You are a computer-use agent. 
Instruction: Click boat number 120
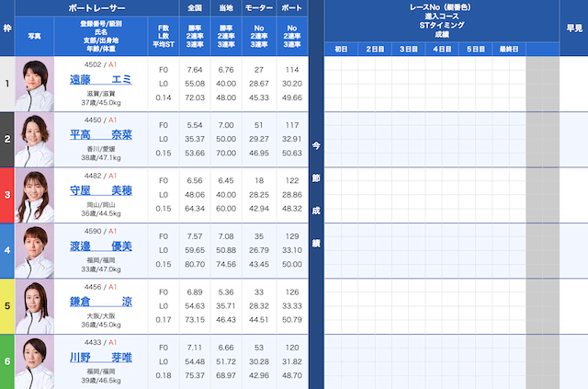pos(292,348)
